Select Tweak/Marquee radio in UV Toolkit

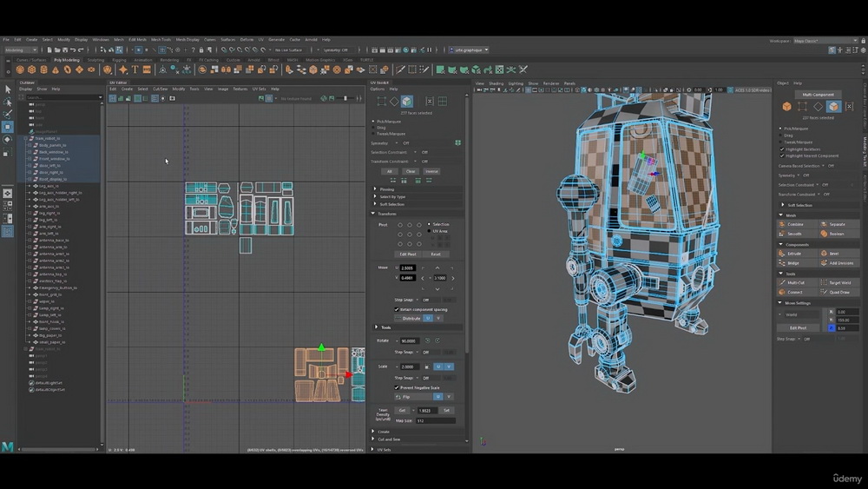(x=373, y=134)
